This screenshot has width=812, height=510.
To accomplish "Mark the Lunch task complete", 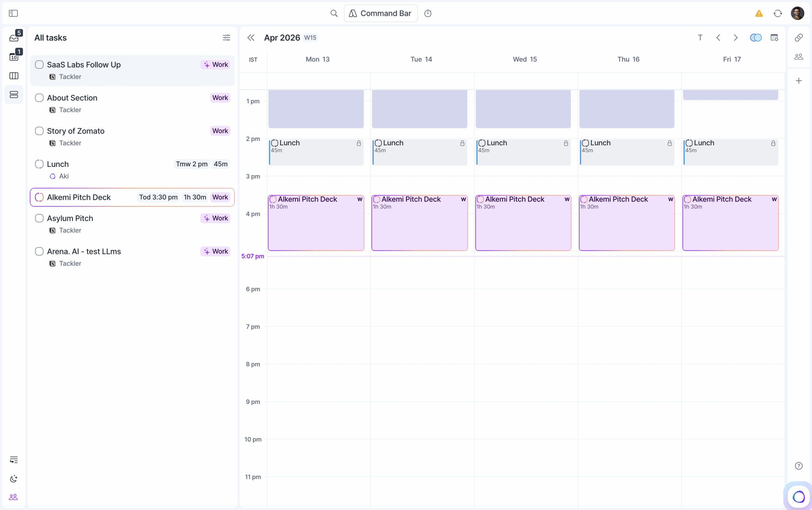I will (39, 164).
